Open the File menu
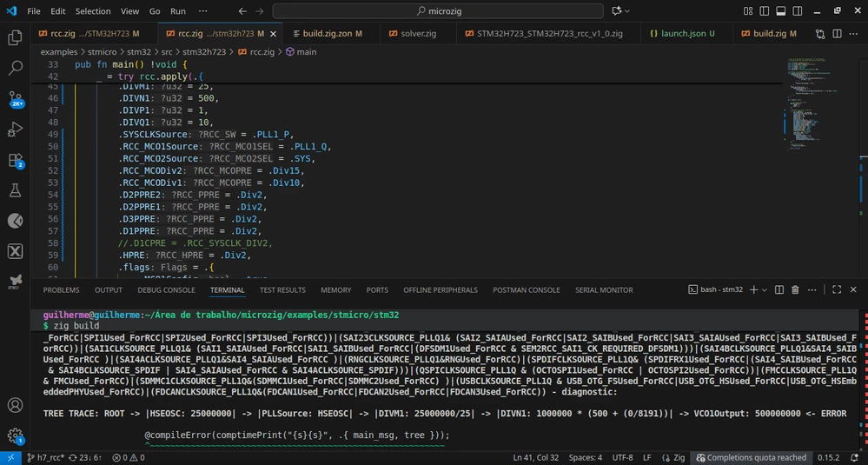This screenshot has height=465, width=868. click(x=34, y=11)
